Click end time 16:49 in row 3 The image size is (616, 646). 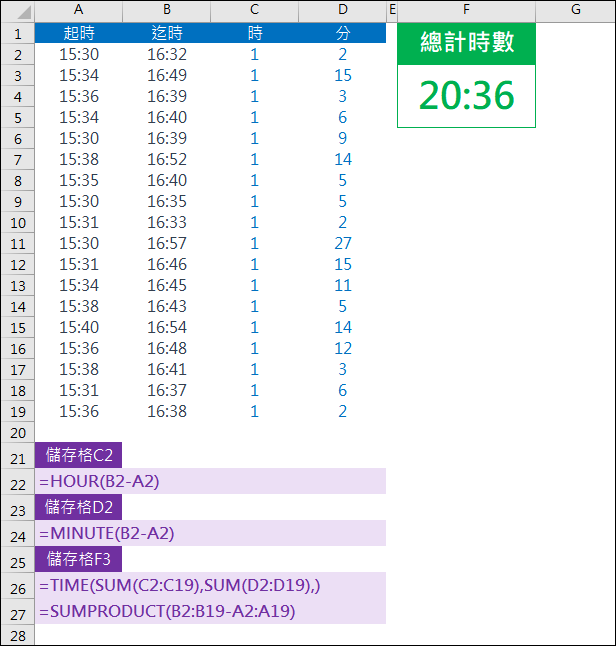[x=166, y=75]
